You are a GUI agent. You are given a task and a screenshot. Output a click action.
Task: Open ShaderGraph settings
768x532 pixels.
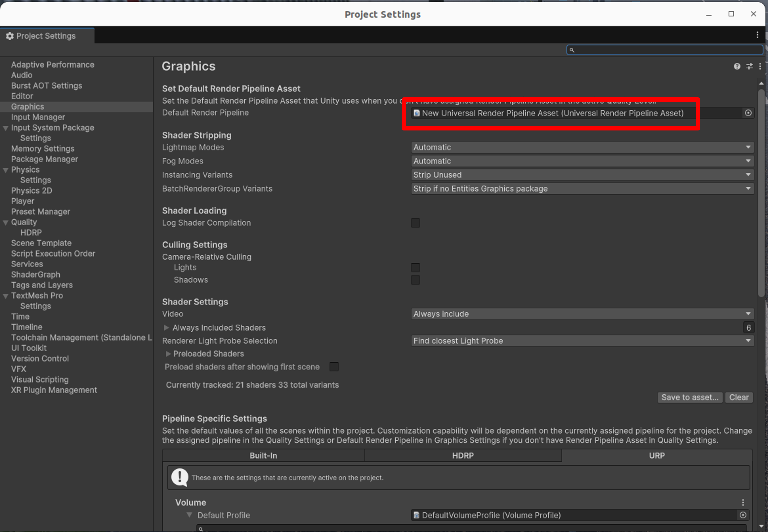coord(36,275)
